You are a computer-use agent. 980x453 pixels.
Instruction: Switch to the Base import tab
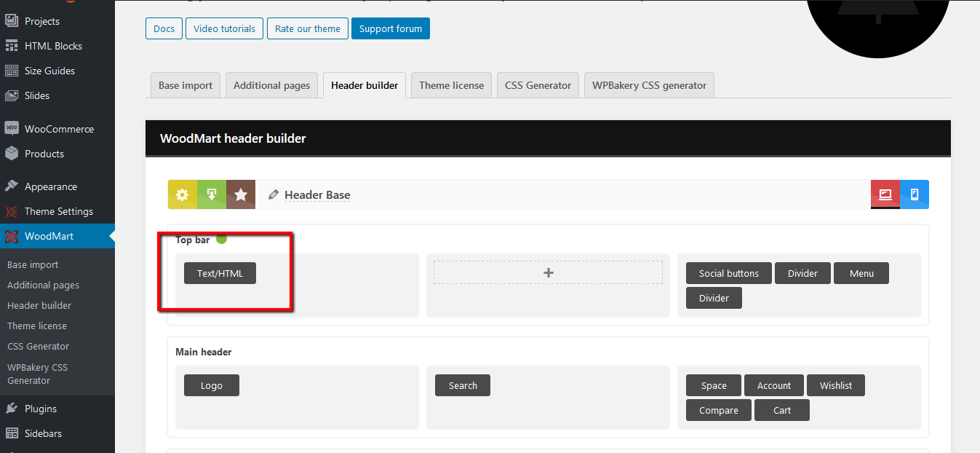point(186,85)
